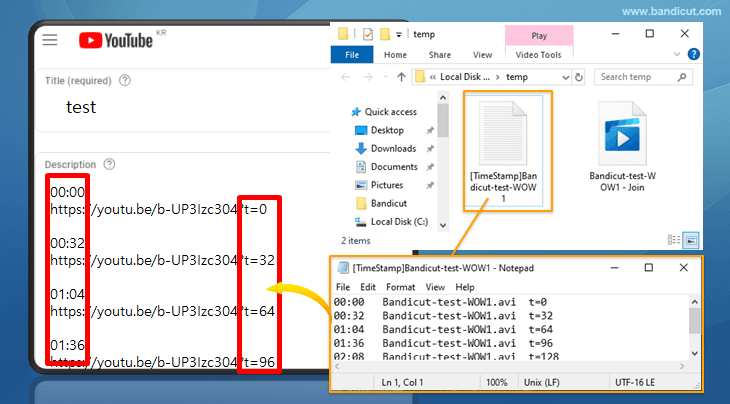Switch to the Share ribbon tab

point(439,55)
